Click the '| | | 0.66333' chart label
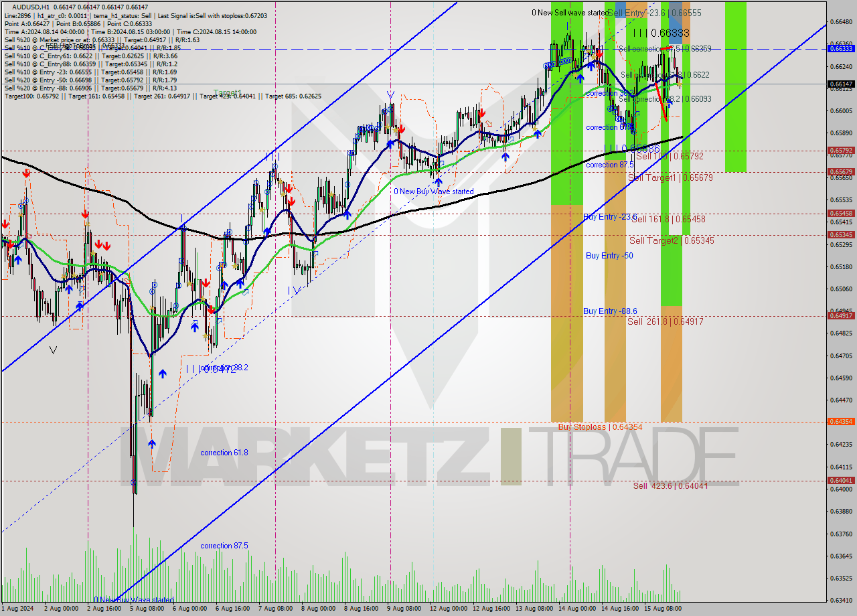The height and width of the screenshot is (616, 857). (661, 32)
